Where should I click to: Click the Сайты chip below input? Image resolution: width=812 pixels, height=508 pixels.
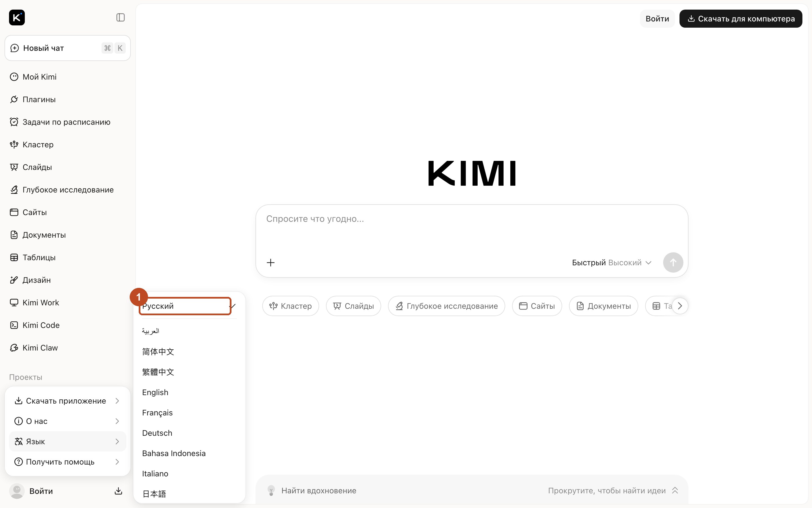pyautogui.click(x=537, y=306)
